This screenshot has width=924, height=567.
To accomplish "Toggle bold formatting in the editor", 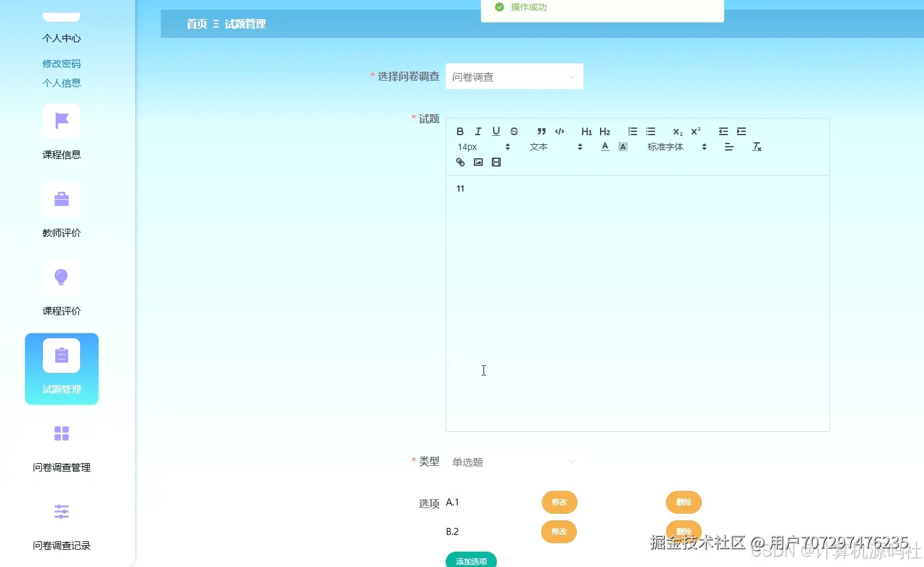I will point(460,131).
